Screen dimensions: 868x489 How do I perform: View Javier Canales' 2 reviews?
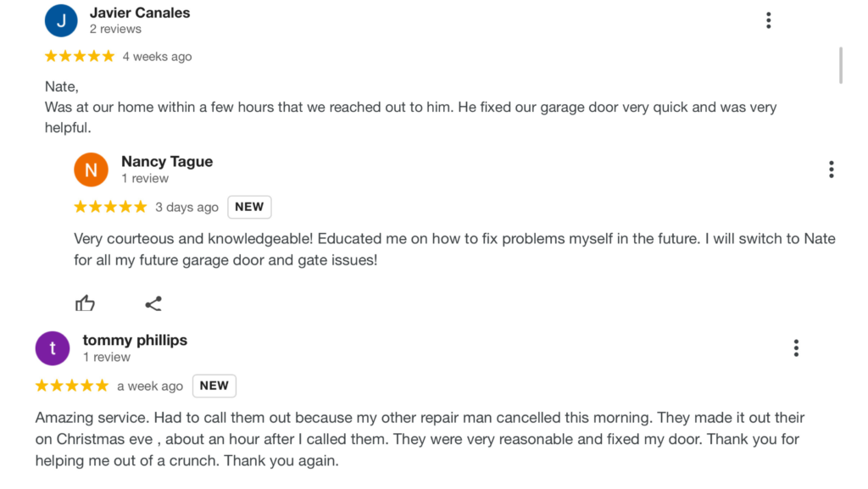115,29
